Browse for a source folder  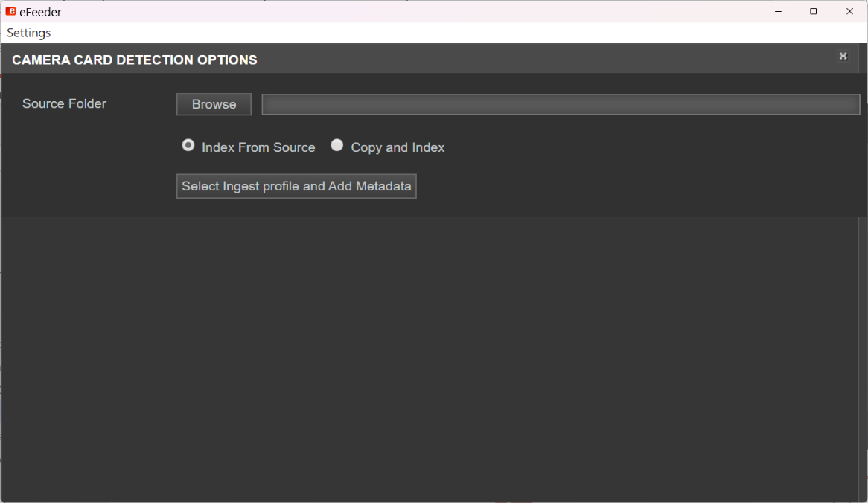tap(214, 104)
